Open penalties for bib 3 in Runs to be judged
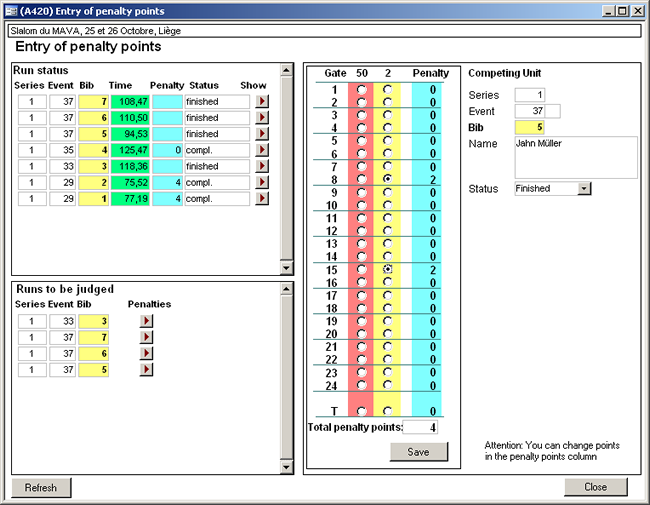 (146, 320)
